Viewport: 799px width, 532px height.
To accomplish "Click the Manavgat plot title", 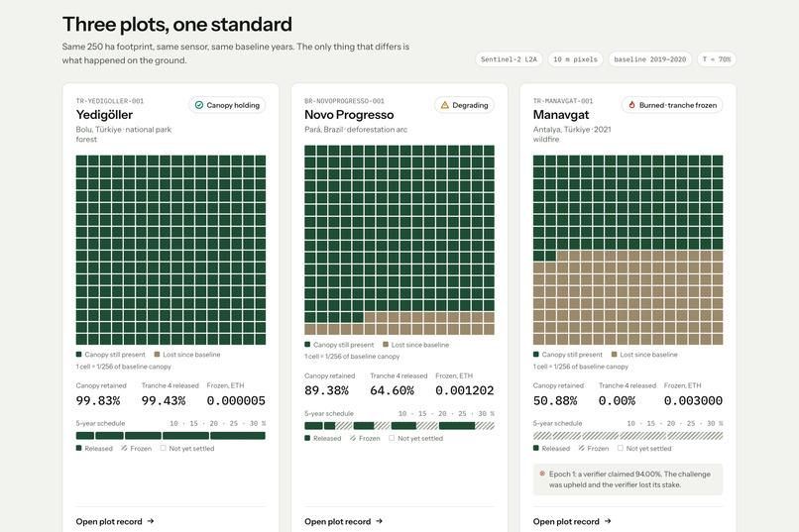I will 561,115.
